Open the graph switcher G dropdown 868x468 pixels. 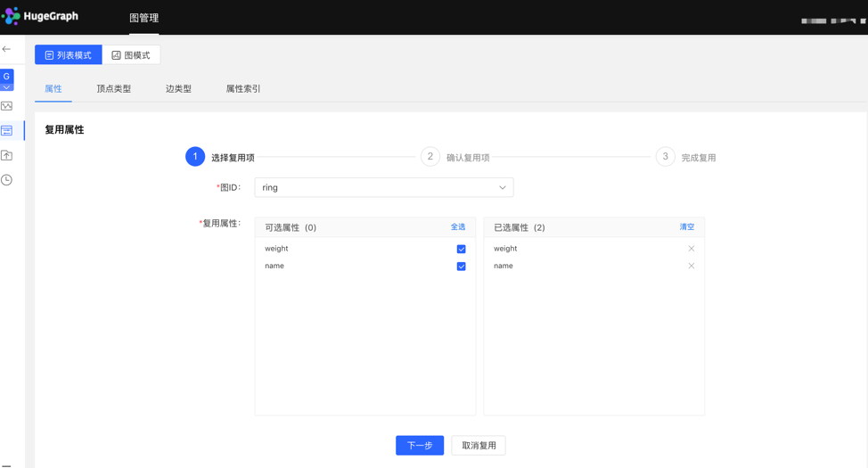[7, 80]
